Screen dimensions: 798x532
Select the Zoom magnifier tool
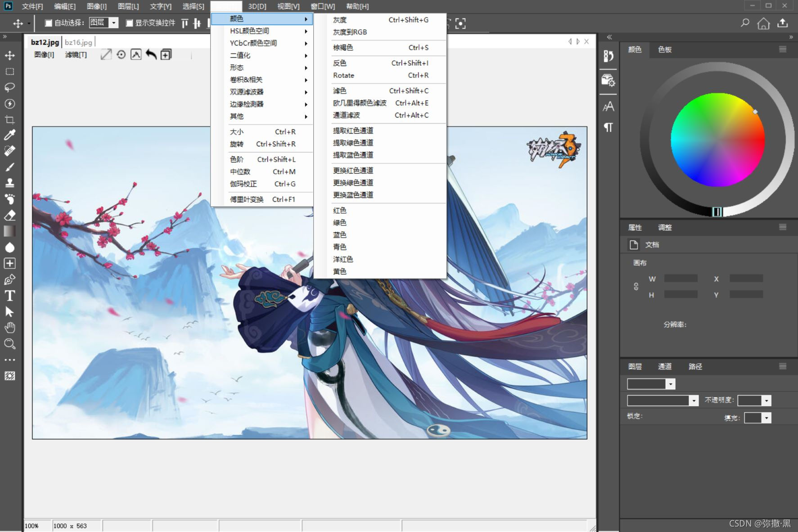[x=9, y=344]
